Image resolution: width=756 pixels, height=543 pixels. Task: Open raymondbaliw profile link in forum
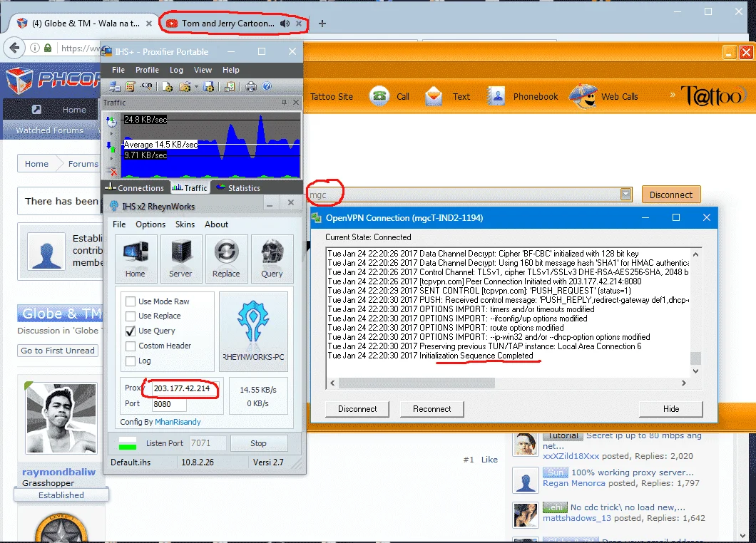click(x=58, y=472)
